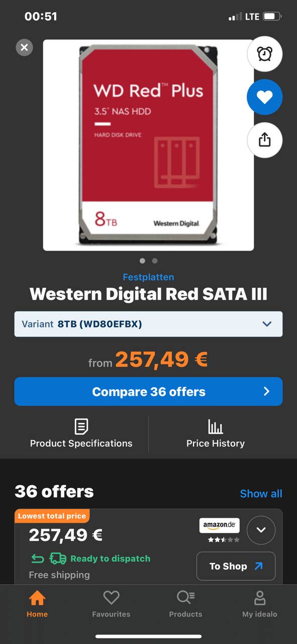This screenshot has height=644, width=297.
Task: Tap the amazon.de shop logo
Action: tap(219, 525)
